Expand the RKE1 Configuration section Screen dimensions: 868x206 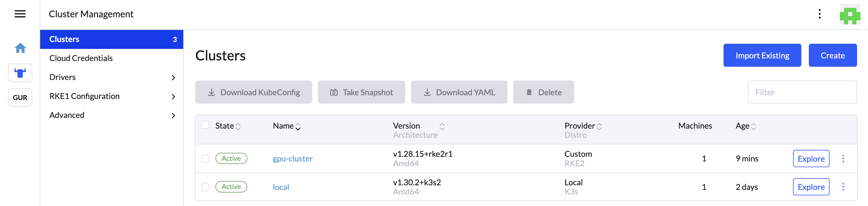coord(173,97)
